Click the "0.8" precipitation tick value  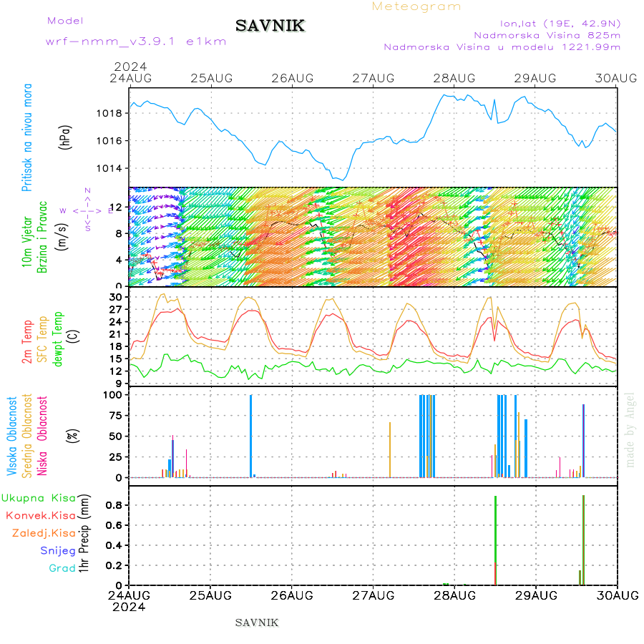pyautogui.click(x=114, y=505)
